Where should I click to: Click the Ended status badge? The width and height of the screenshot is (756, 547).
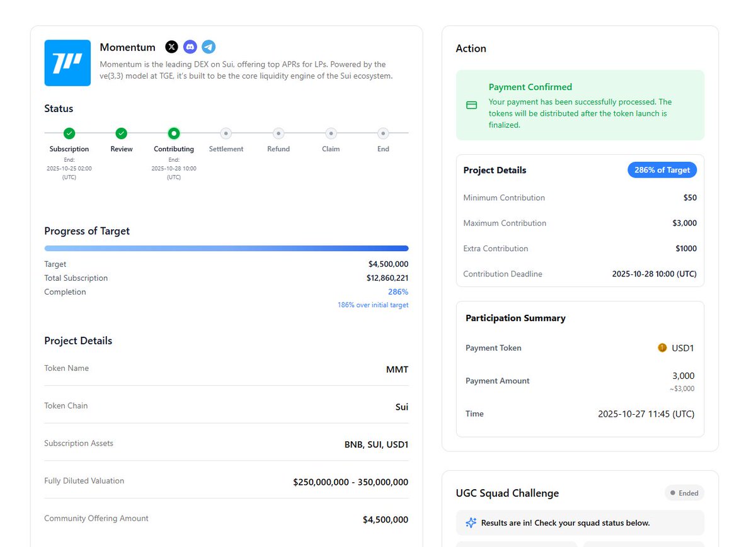(x=684, y=493)
